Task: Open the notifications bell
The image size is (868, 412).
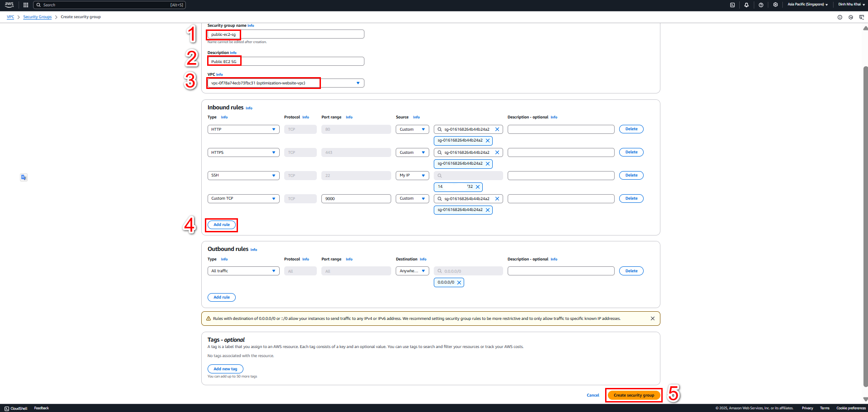Action: tap(747, 5)
